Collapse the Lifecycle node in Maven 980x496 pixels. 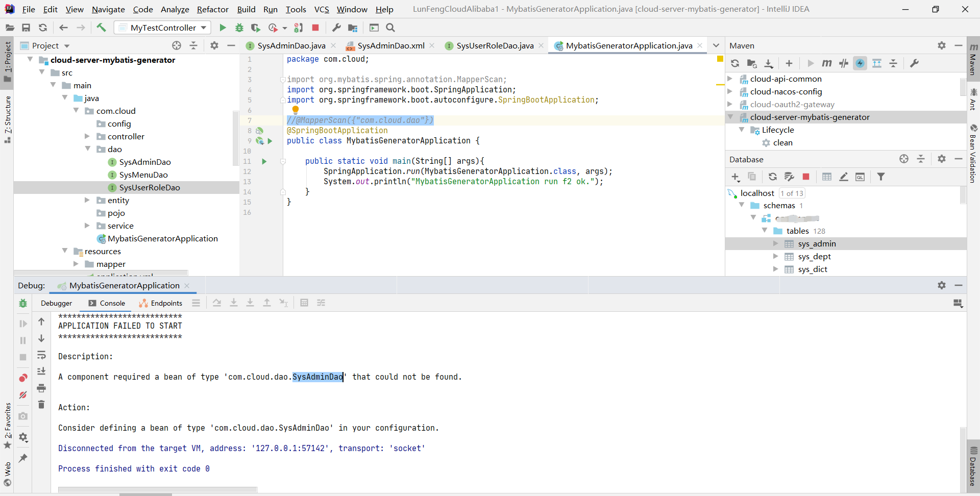point(742,130)
